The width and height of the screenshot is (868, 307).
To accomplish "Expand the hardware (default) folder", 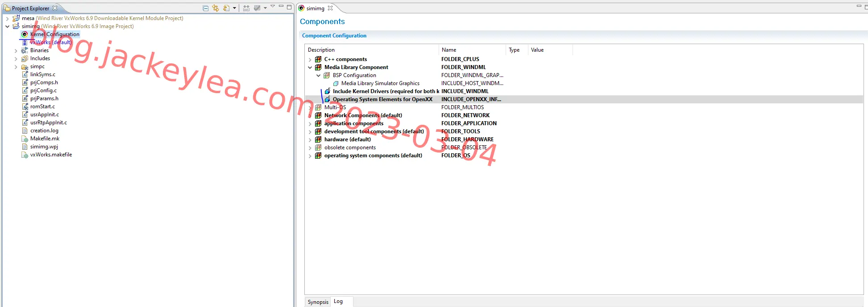I will tap(310, 140).
